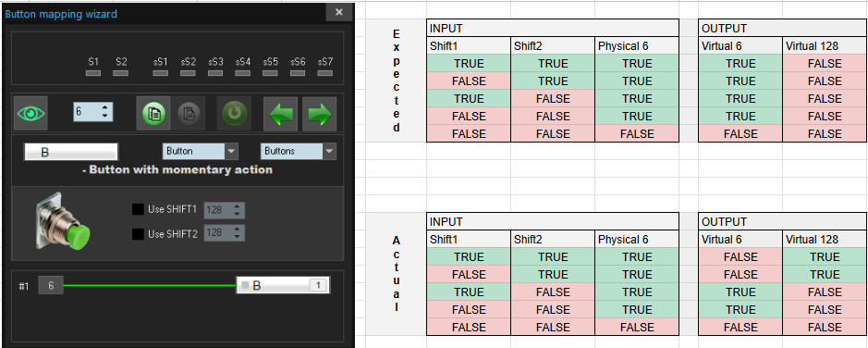Click the green copy mapping icon
The height and width of the screenshot is (348, 868).
[x=153, y=114]
